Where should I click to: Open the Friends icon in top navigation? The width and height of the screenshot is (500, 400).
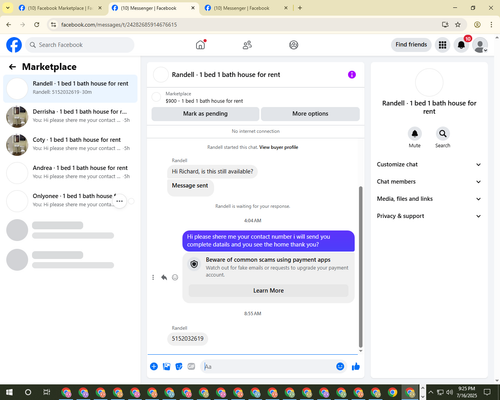[x=247, y=45]
